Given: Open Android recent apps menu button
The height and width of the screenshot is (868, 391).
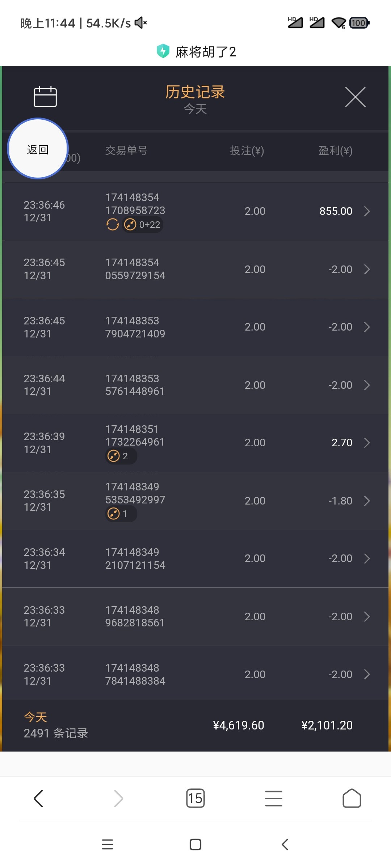Looking at the screenshot, I should (108, 844).
